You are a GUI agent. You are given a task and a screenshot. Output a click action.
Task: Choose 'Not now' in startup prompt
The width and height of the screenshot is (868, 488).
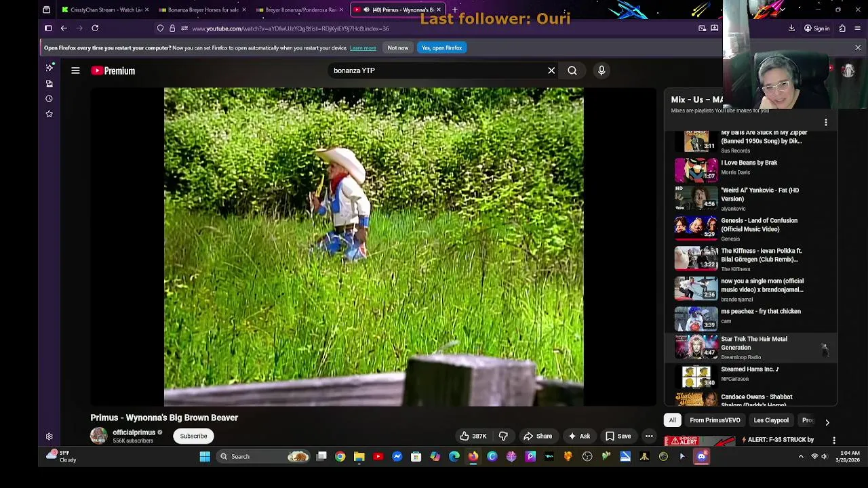[398, 48]
